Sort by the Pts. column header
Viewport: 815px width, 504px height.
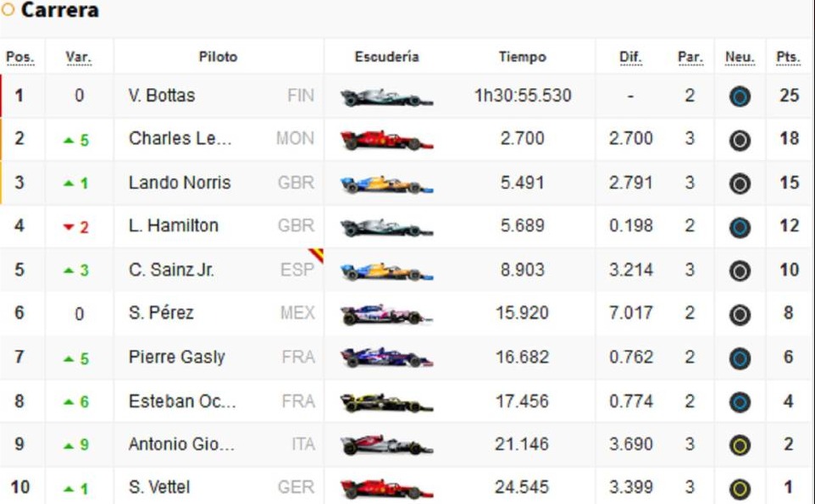(788, 58)
